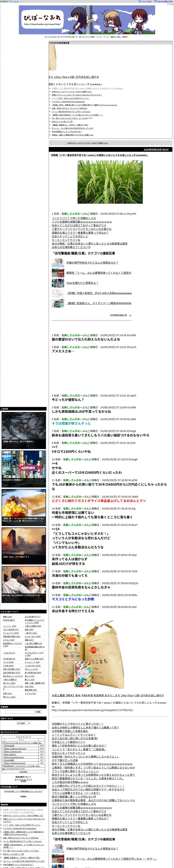Viewport: 174px width, 868px height.
Task: Open the キーエンスってヤバくね link
Action: (x=66, y=240)
